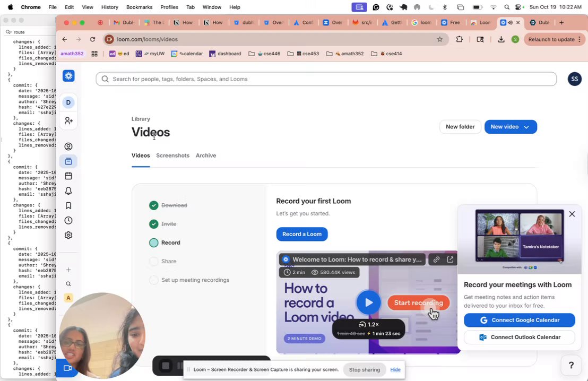Open Chrome three-dot menu

point(580,39)
